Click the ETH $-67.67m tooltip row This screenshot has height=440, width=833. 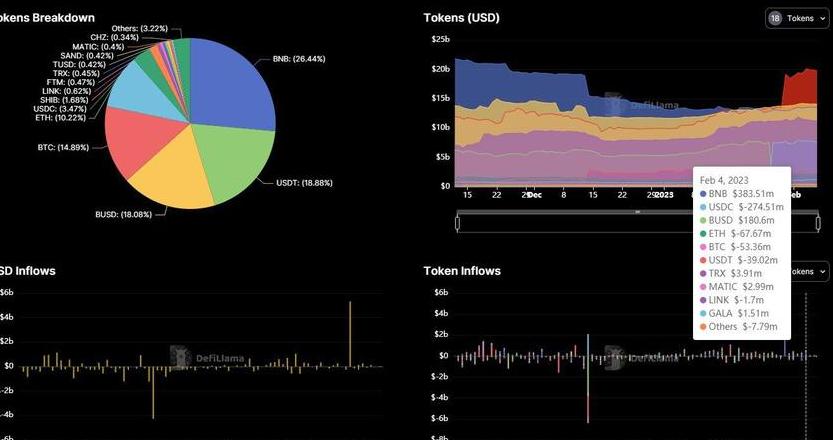736,233
